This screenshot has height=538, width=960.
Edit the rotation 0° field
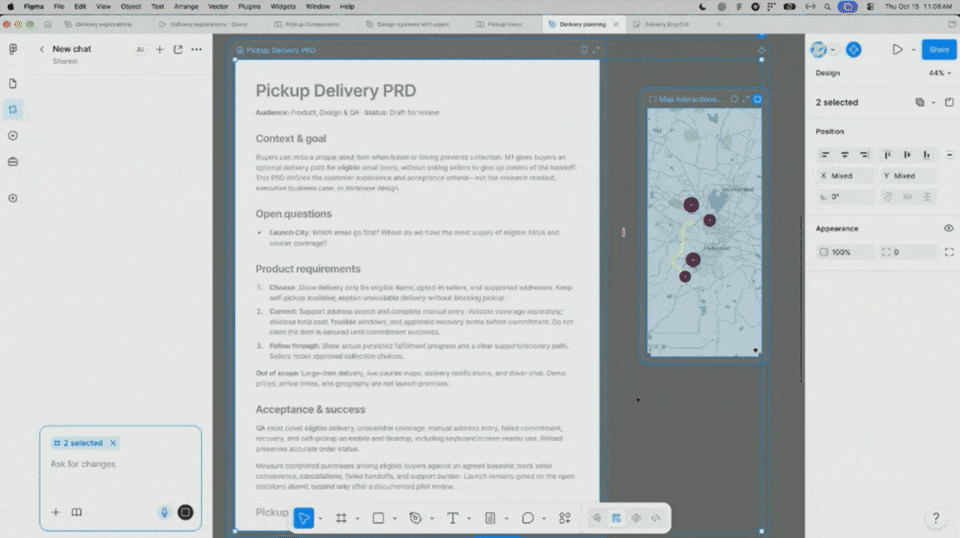846,196
